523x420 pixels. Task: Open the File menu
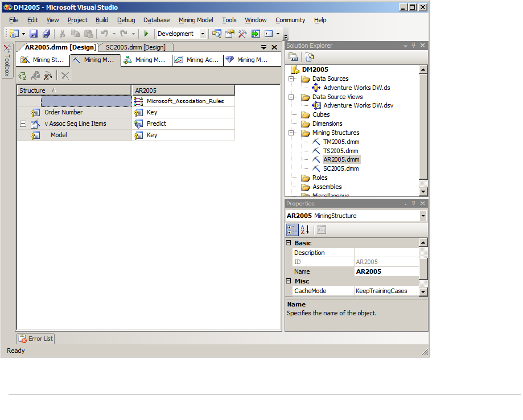pos(14,20)
